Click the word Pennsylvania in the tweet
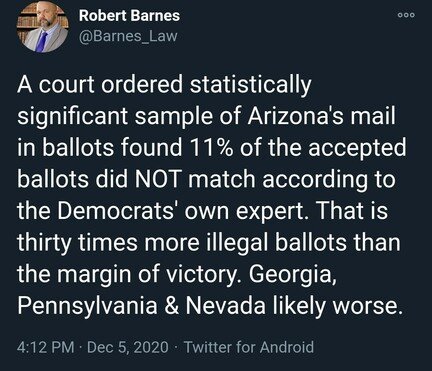 [87, 306]
